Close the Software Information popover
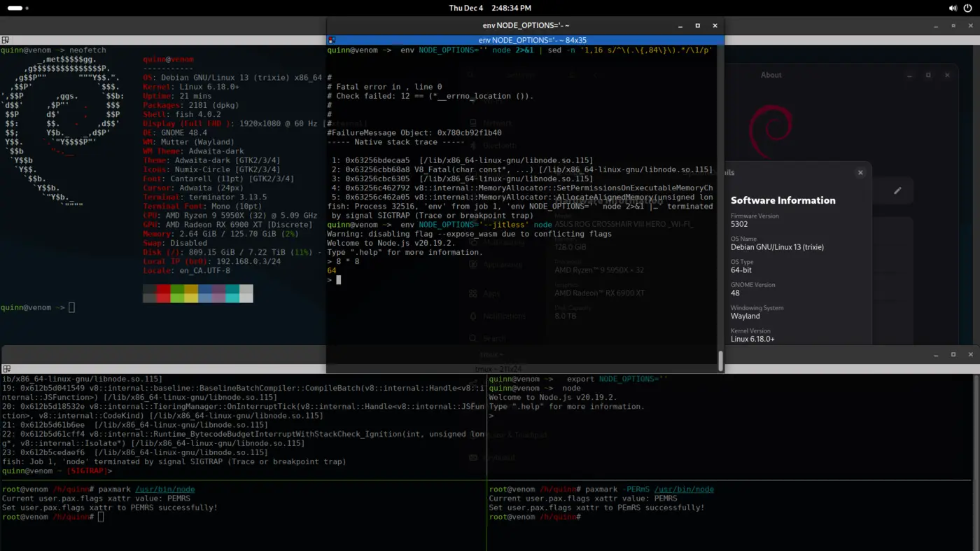980x551 pixels. [860, 172]
